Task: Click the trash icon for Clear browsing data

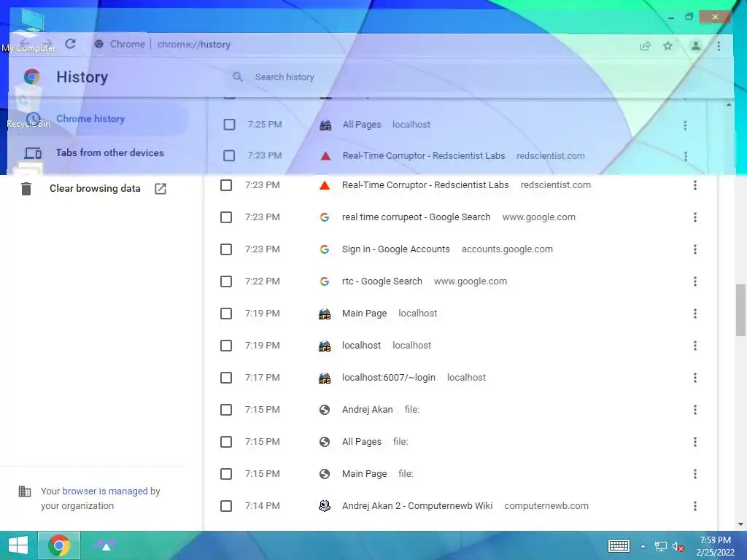Action: [x=26, y=189]
